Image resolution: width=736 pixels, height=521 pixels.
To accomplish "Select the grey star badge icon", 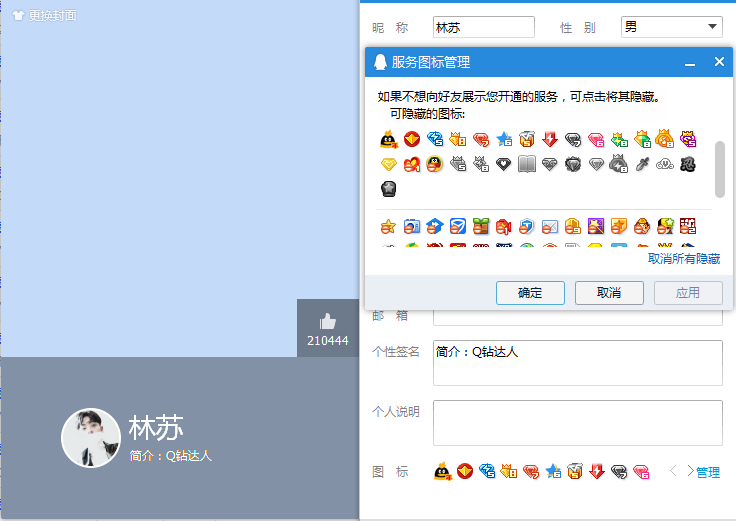I will 389,189.
